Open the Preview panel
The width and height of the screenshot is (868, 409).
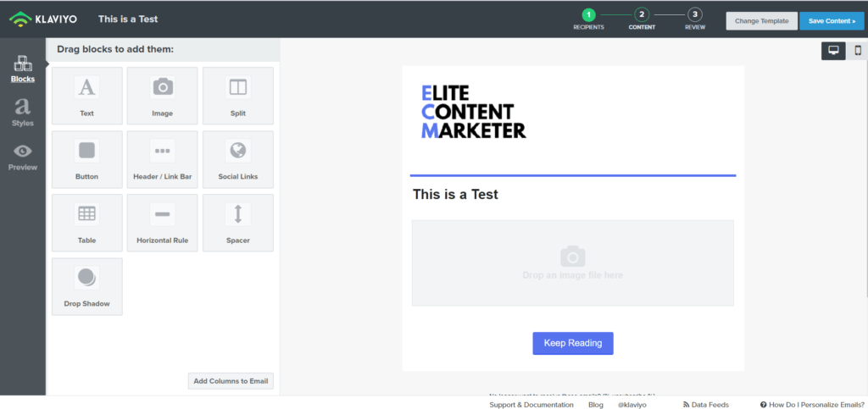coord(23,157)
